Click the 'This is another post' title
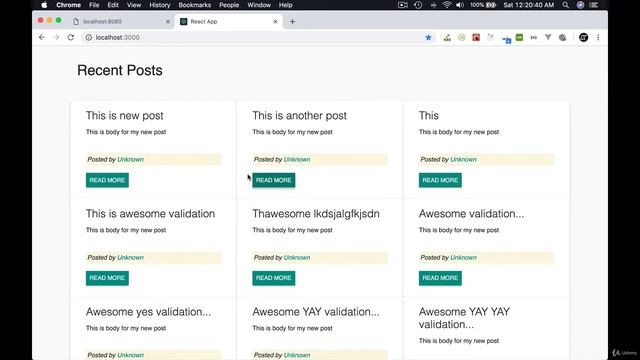 299,116
